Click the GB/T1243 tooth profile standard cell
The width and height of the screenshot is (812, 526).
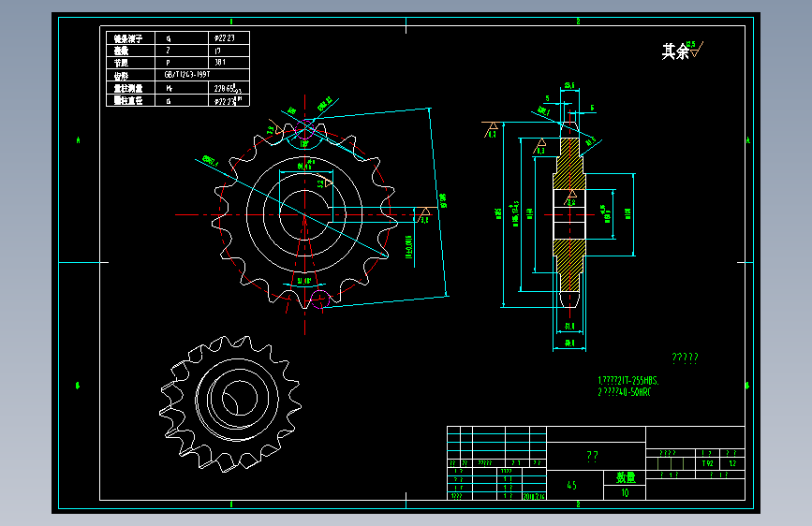[x=202, y=75]
